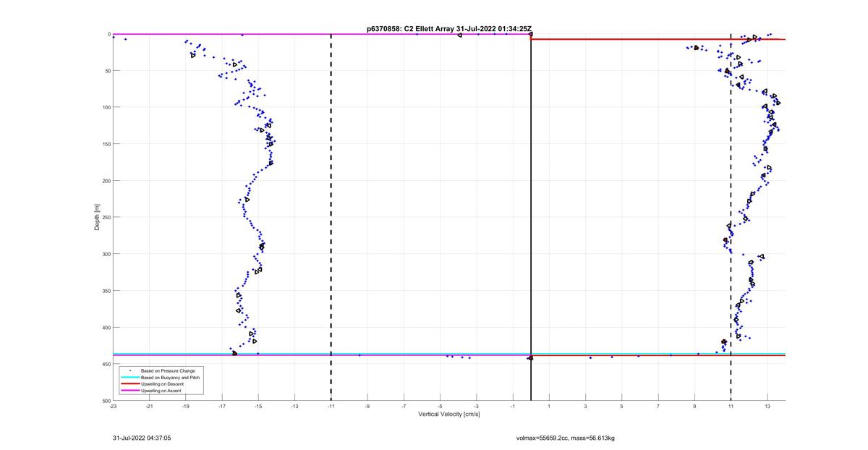Click depth axis tick label '400'
The image size is (868, 450).
(106, 327)
